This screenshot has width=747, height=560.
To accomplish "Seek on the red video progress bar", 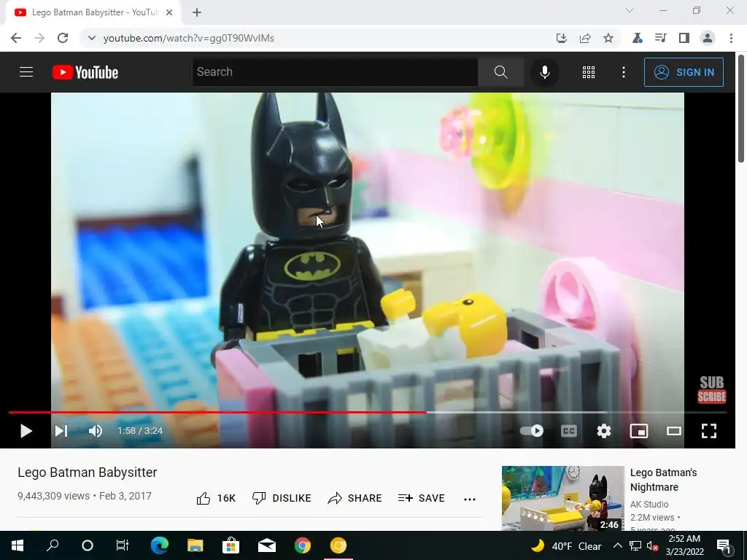I will (368, 413).
